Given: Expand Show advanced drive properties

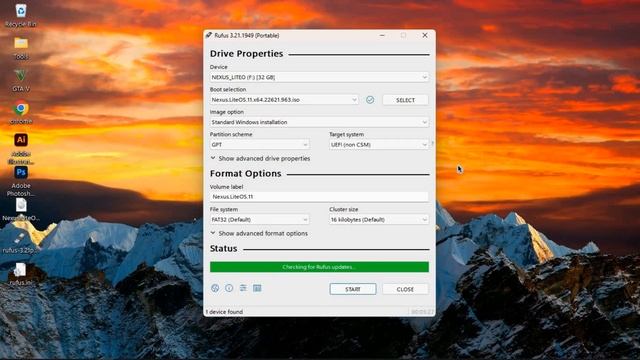Looking at the screenshot, I should (260, 158).
